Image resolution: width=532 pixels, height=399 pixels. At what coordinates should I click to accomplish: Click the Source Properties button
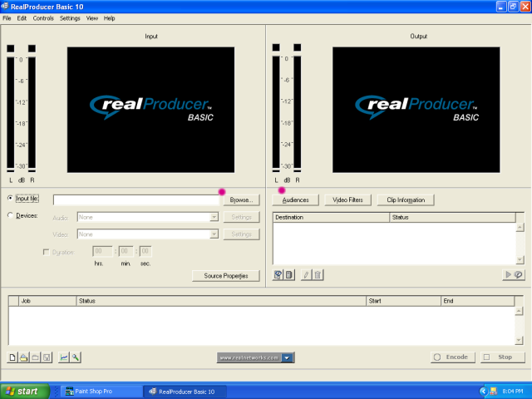(x=226, y=276)
